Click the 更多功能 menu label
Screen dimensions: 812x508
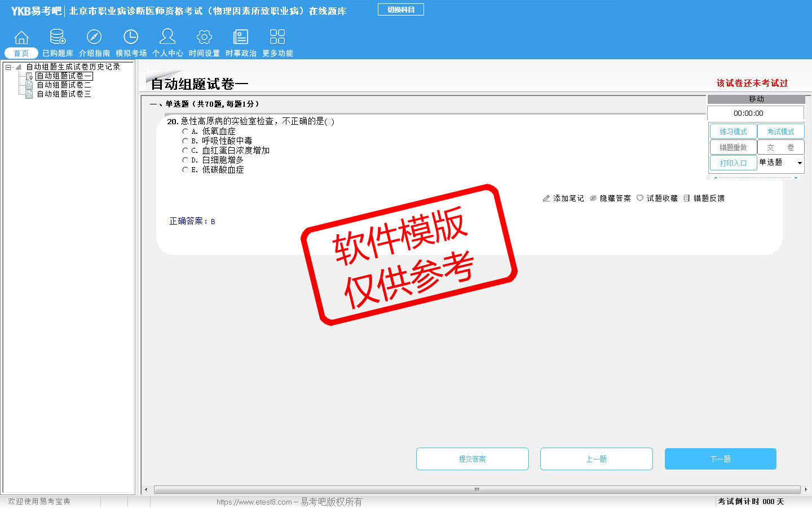[x=277, y=53]
